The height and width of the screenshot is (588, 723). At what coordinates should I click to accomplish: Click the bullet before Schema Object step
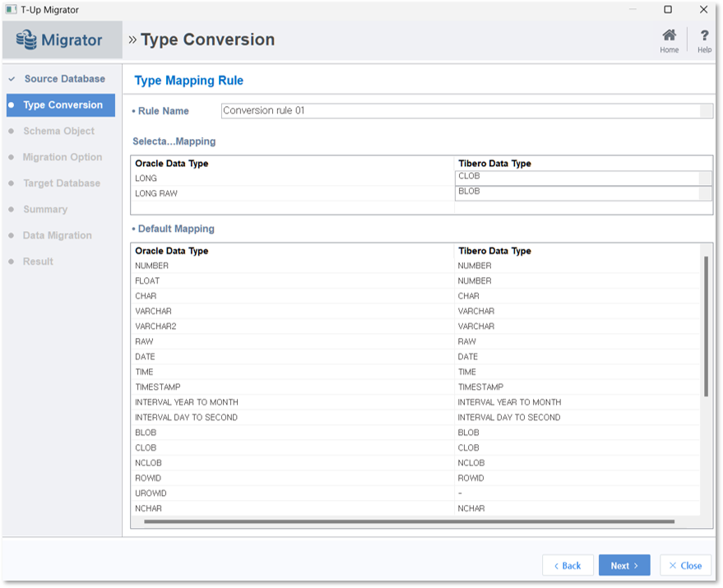coord(12,131)
